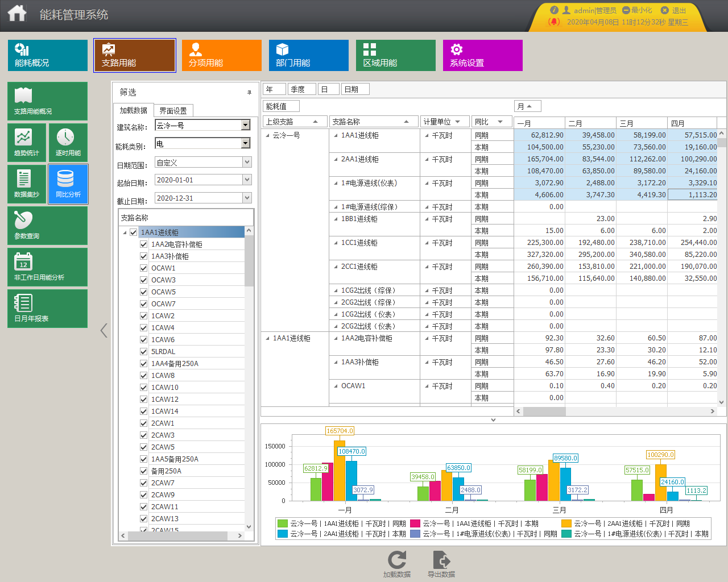Open the 日月年报表 report icon

(x=48, y=308)
